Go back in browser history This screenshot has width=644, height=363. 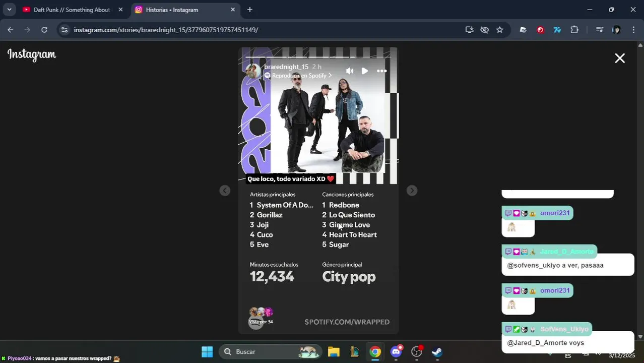(11, 30)
